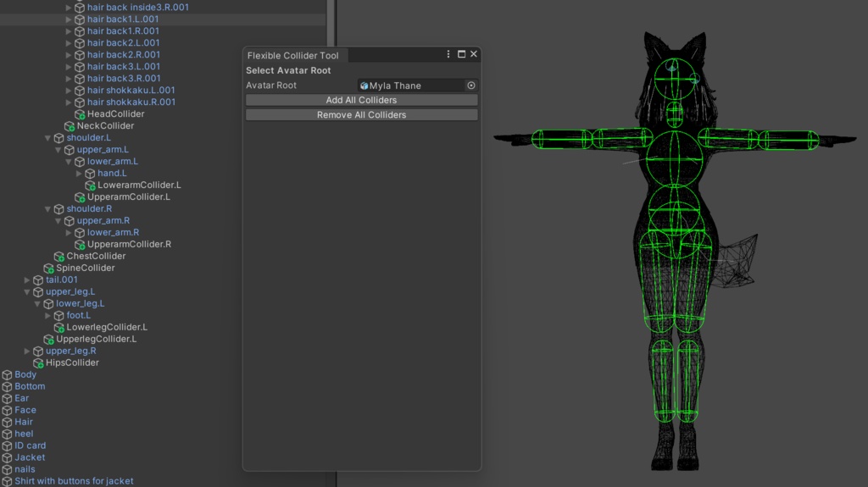Collapse the upper_leg.L node
This screenshot has width=868, height=487.
click(27, 291)
